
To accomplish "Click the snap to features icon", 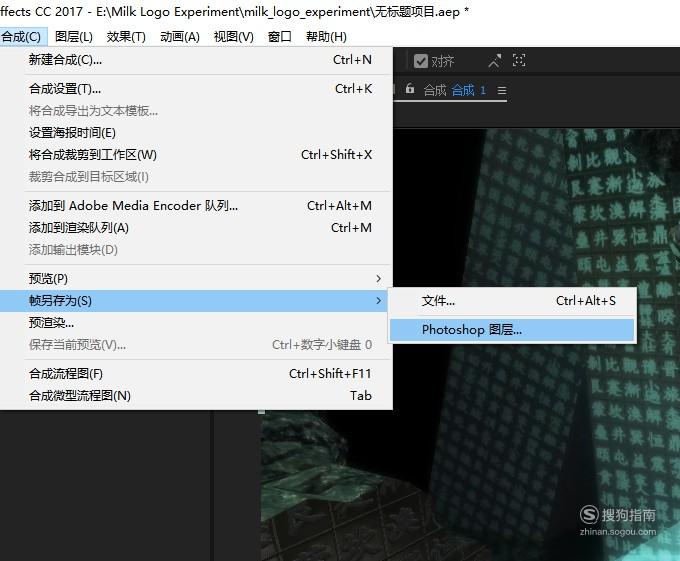I will [519, 60].
